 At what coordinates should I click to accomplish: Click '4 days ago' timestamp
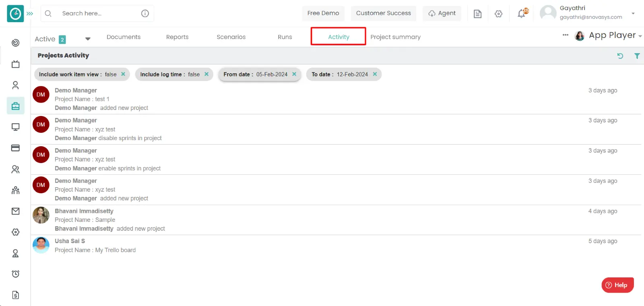click(x=603, y=211)
